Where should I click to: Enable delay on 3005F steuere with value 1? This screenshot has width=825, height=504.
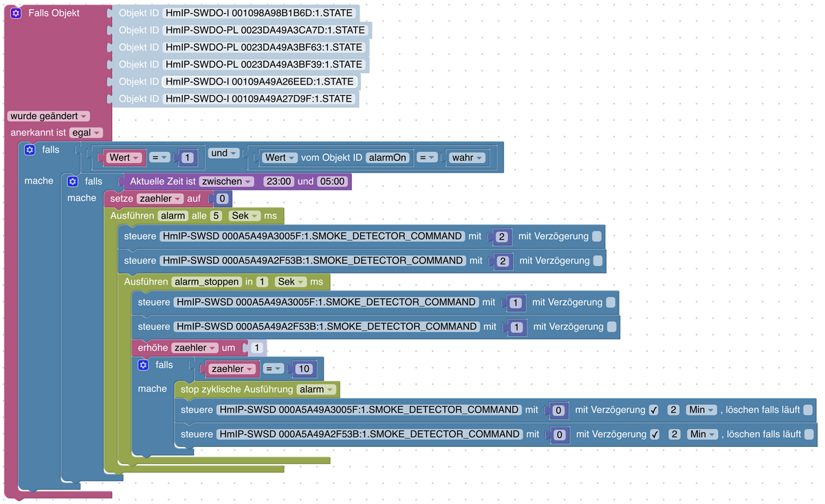(610, 302)
